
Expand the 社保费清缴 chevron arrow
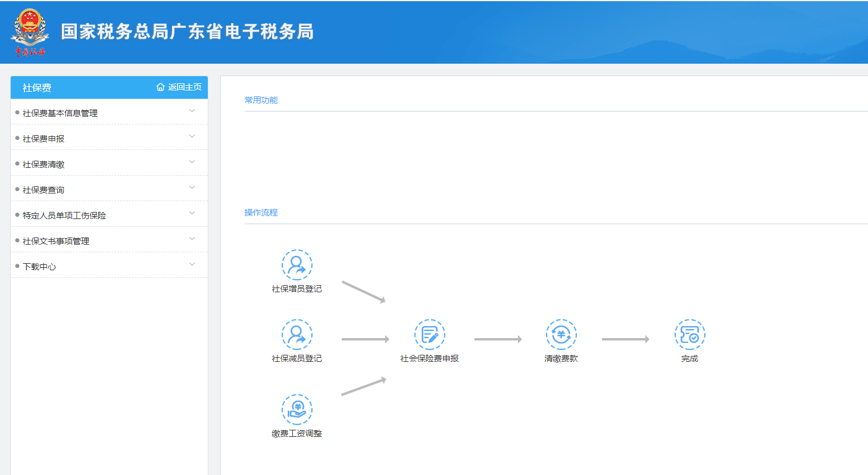(x=192, y=162)
